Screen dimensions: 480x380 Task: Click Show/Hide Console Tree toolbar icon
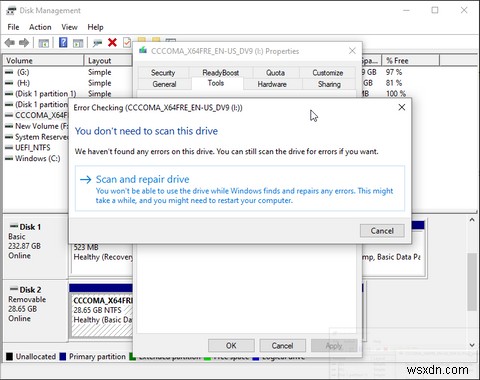coord(44,43)
